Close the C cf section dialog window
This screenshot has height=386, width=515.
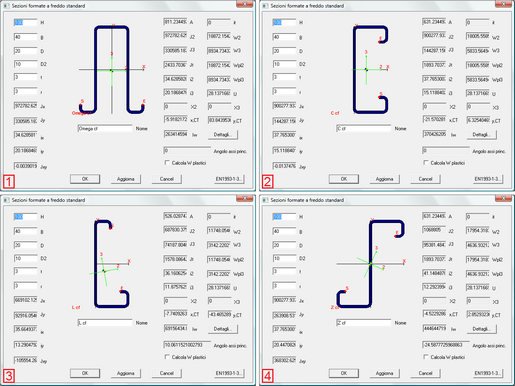503,4
